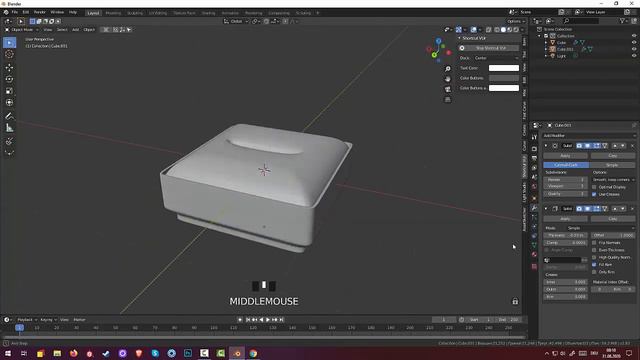This screenshot has height=360, width=640.
Task: Click the viewport navigation axis gizmo
Action: pyautogui.click(x=438, y=50)
